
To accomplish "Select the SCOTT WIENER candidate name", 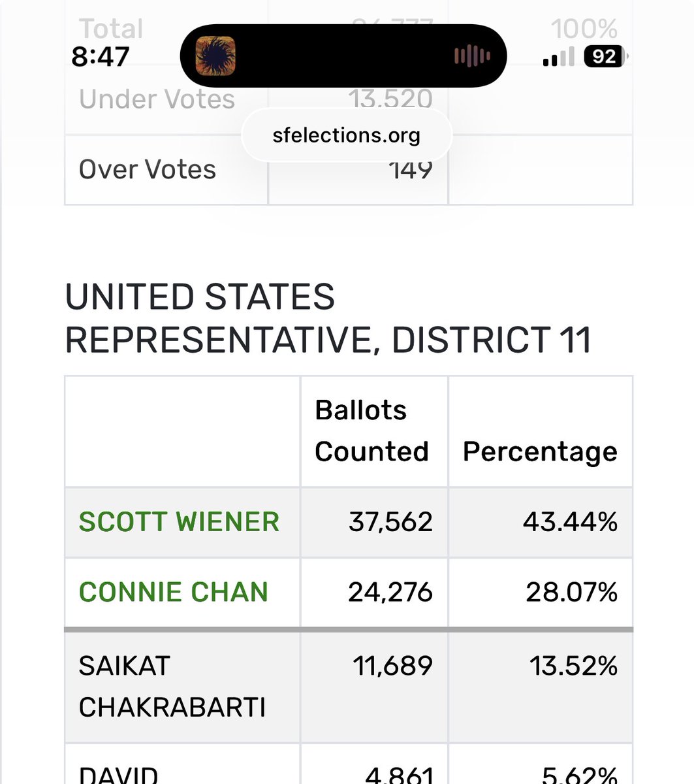I will point(179,522).
